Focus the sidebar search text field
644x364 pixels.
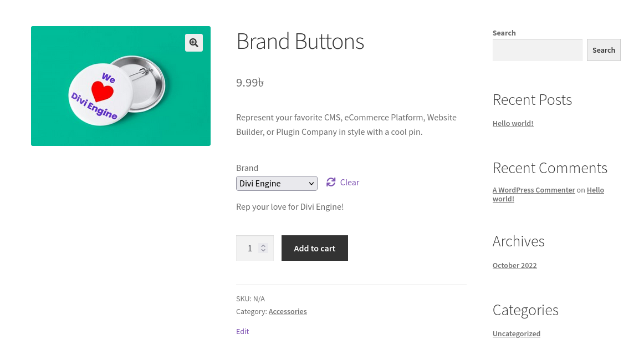click(537, 50)
